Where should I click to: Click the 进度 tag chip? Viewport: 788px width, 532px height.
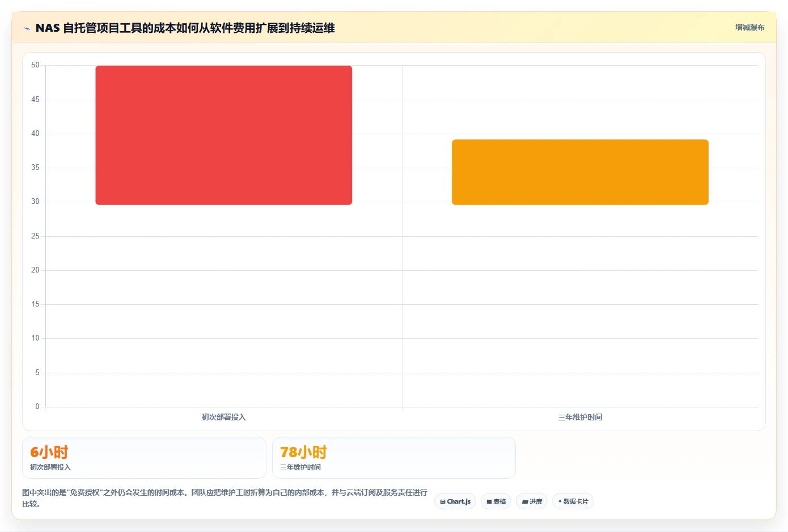[532, 501]
